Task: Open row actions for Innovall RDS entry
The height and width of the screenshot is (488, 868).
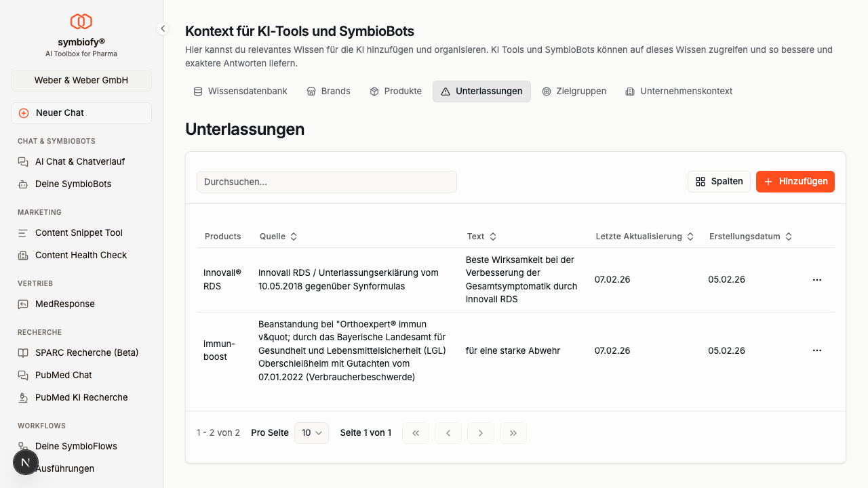Action: pos(816,279)
